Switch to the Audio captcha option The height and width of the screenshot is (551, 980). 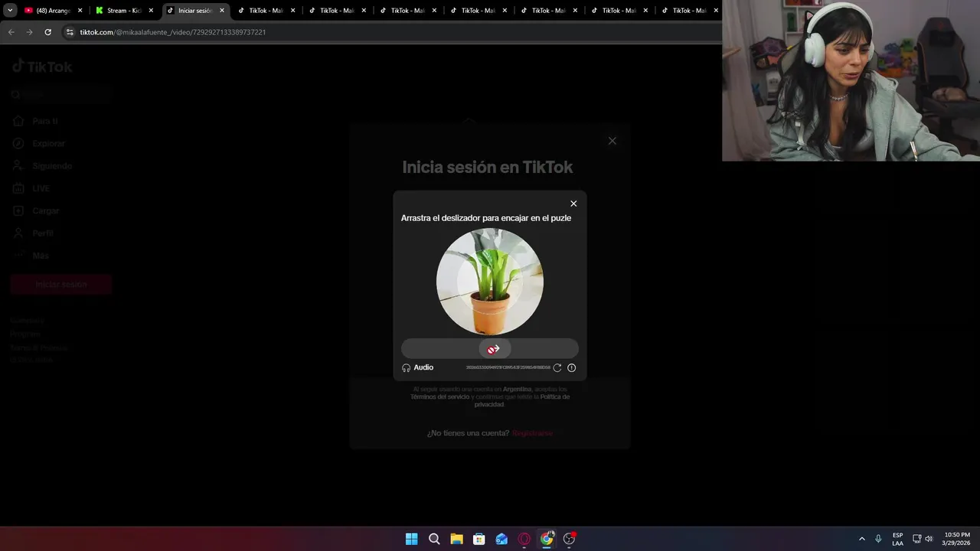(418, 367)
